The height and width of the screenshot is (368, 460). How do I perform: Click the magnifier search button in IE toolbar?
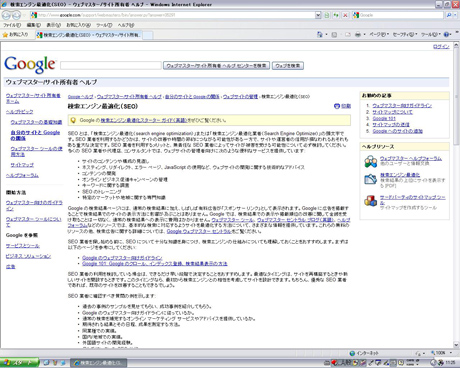coord(449,15)
